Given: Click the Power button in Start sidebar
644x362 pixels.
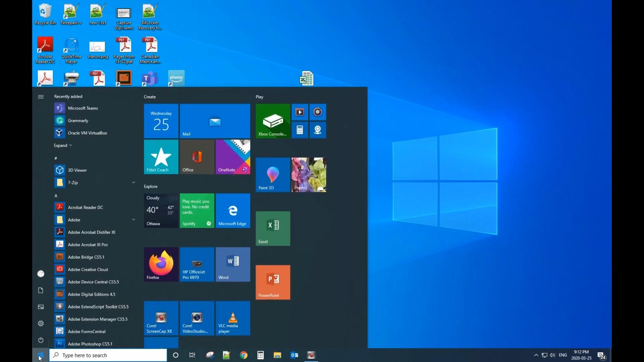Looking at the screenshot, I should [x=41, y=340].
